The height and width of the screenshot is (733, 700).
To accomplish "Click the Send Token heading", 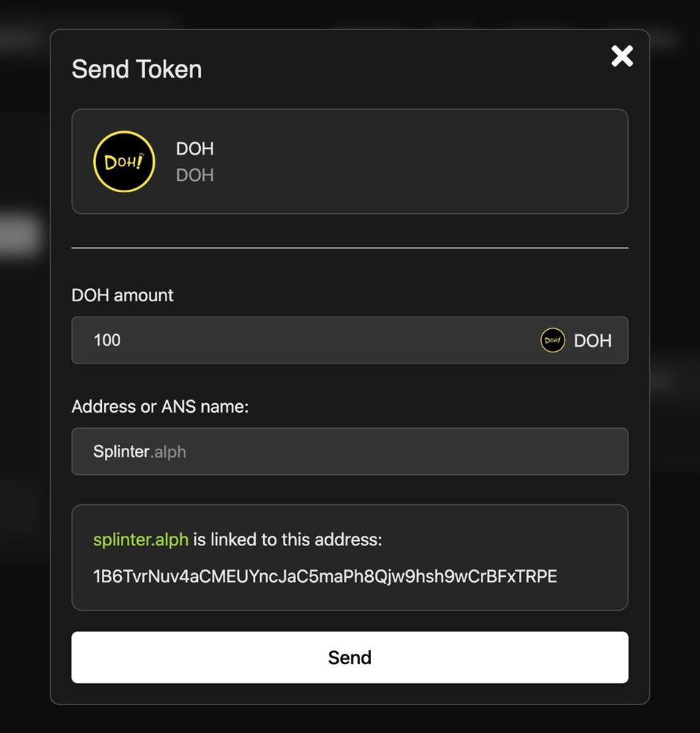I will point(136,70).
